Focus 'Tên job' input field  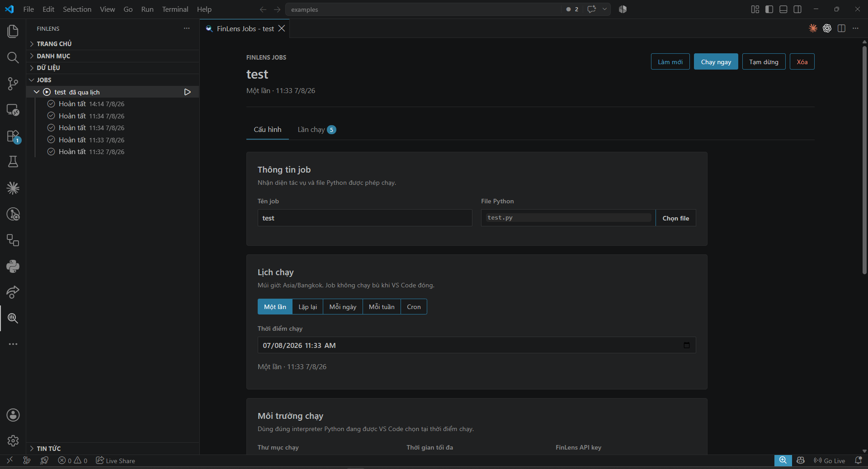coord(365,218)
